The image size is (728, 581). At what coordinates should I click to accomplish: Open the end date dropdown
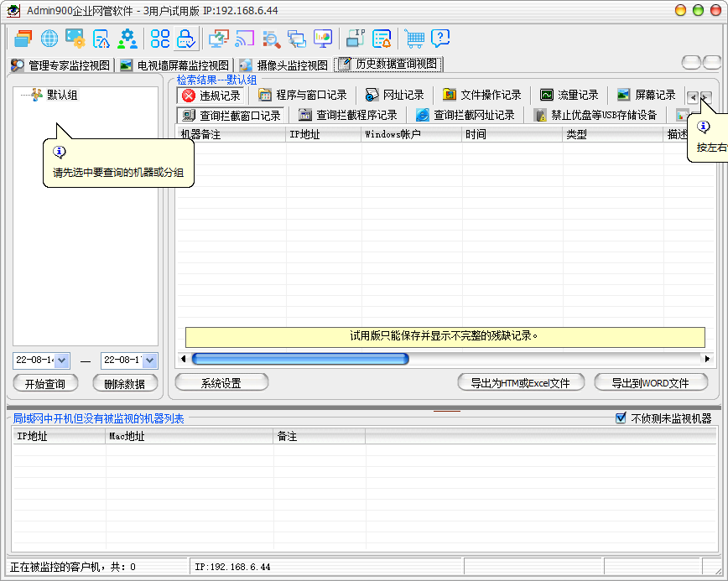(149, 360)
